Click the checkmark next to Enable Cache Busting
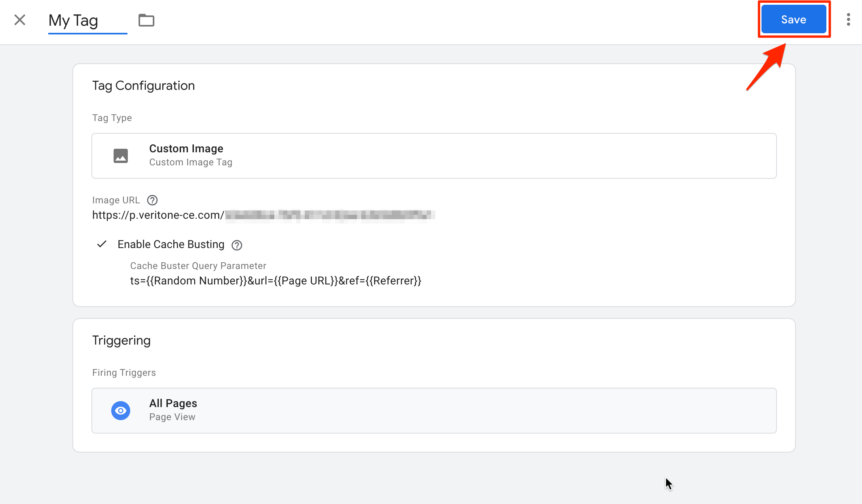The width and height of the screenshot is (862, 504). (102, 244)
